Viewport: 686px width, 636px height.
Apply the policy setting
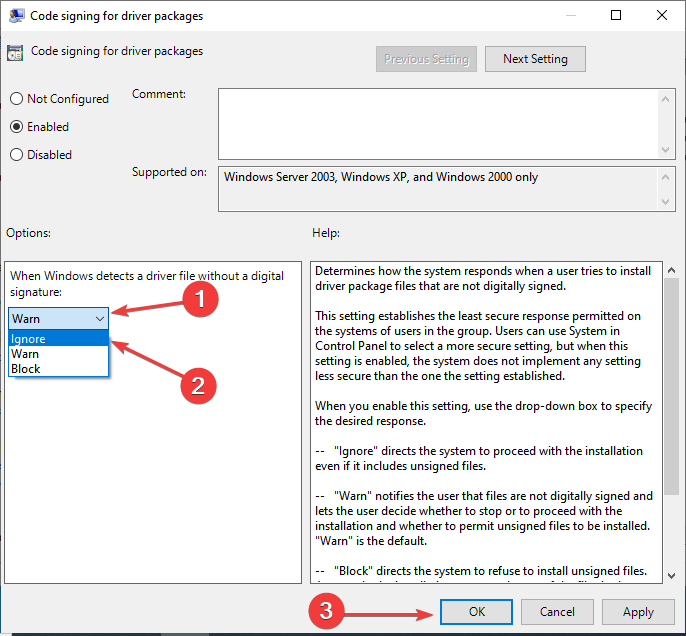pos(638,612)
